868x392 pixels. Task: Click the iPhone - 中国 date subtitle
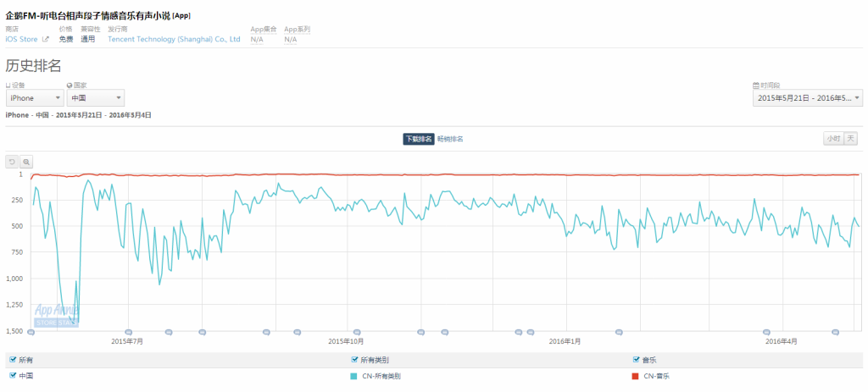point(78,115)
